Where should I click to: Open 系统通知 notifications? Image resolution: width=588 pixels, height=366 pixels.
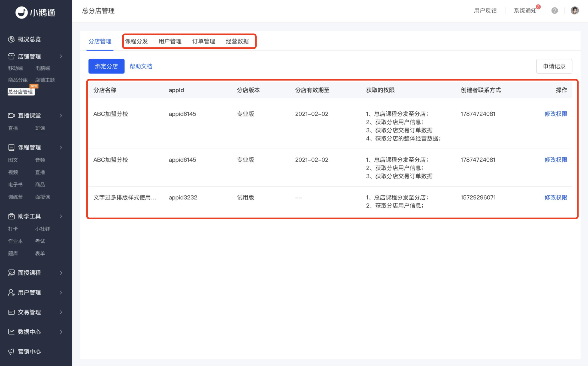(x=525, y=10)
